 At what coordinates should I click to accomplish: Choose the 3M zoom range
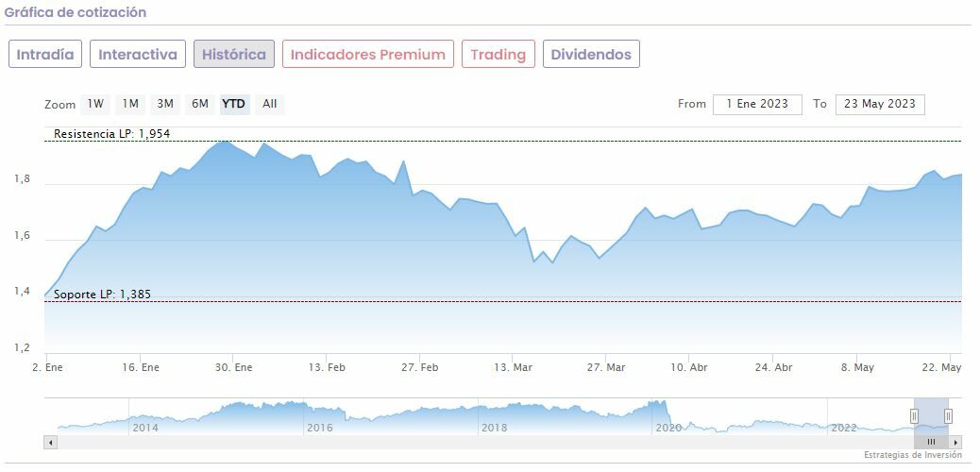coord(165,104)
